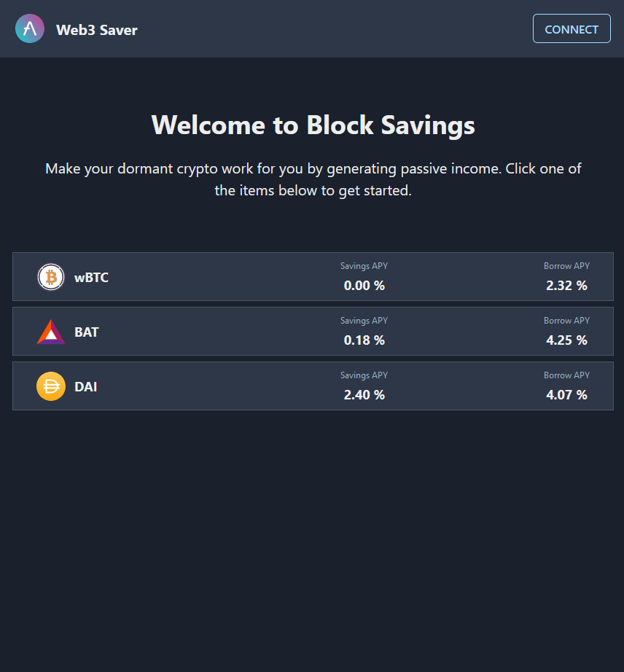Click the DAI yellow coin icon

click(x=51, y=386)
